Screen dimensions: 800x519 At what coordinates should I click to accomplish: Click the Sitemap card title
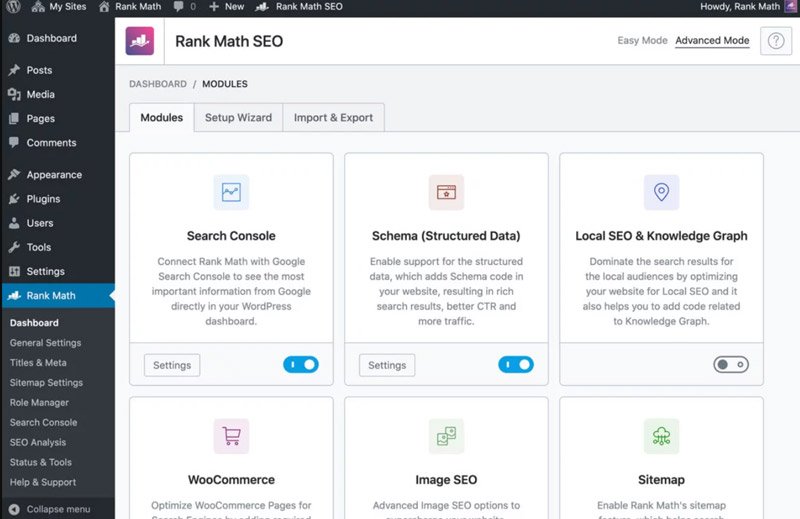pyautogui.click(x=661, y=480)
